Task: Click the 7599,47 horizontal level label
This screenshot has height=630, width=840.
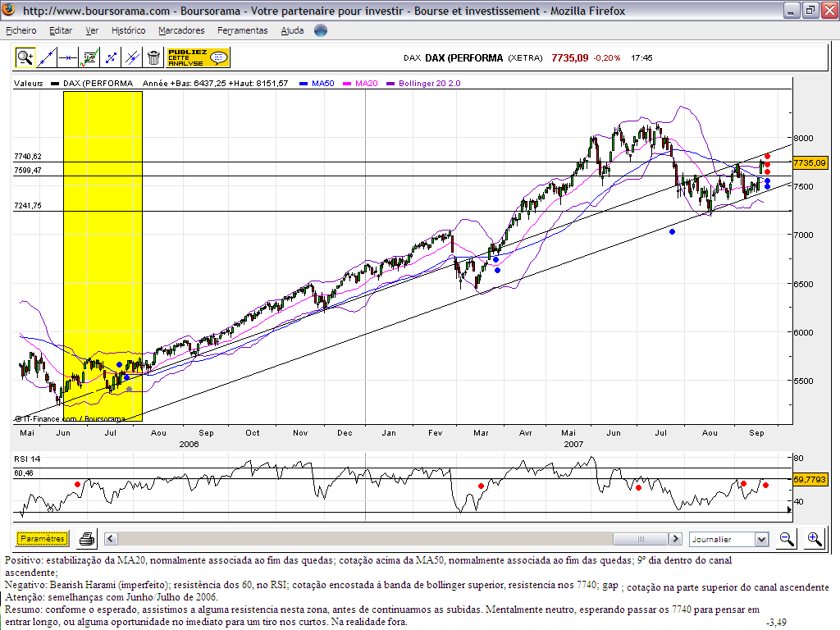Action: pos(28,171)
